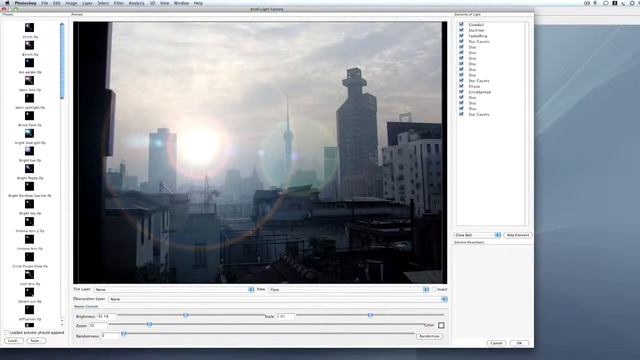Click the presets list scrollbar thumb

pos(62,61)
